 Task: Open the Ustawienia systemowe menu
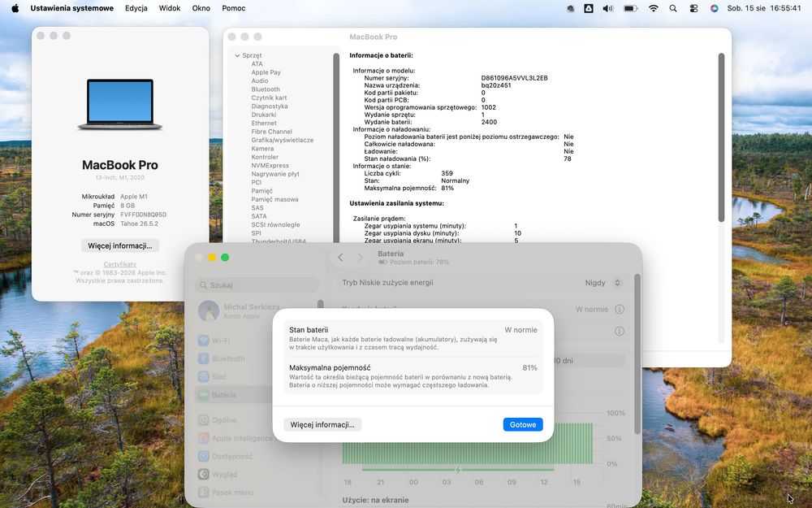point(72,8)
